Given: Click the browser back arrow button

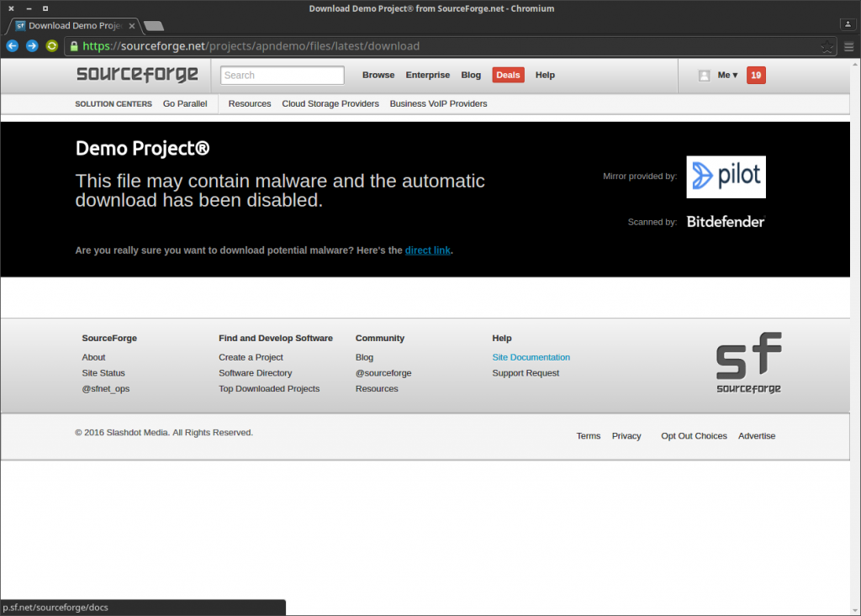Looking at the screenshot, I should coord(13,46).
